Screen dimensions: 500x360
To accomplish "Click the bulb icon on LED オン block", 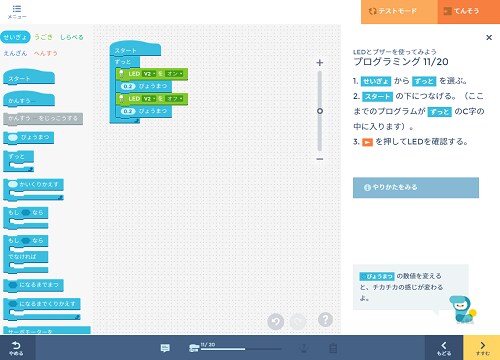I will coord(121,74).
